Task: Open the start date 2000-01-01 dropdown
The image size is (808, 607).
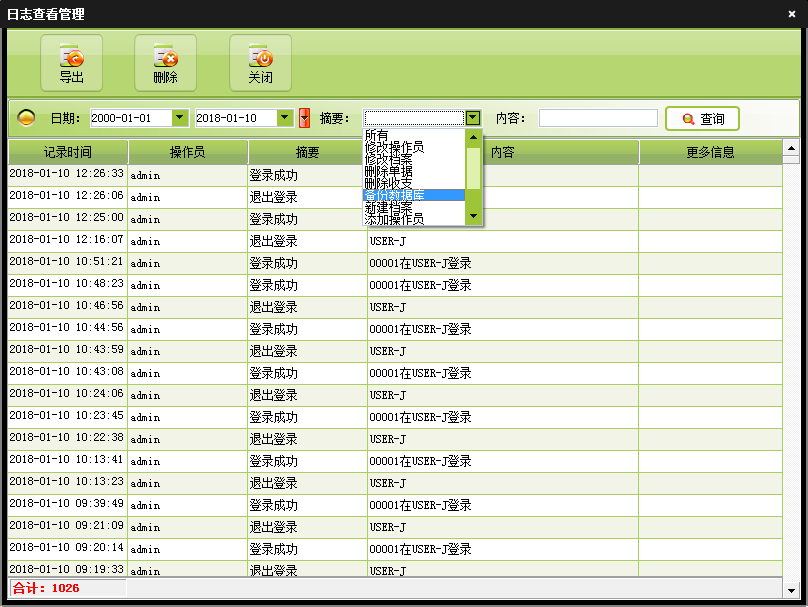Action: tap(180, 118)
